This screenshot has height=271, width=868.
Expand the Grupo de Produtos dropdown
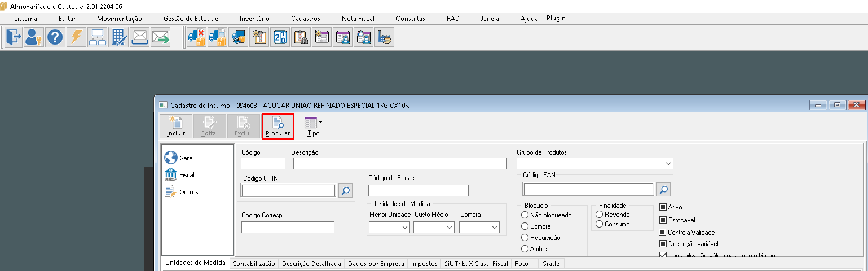click(x=668, y=164)
